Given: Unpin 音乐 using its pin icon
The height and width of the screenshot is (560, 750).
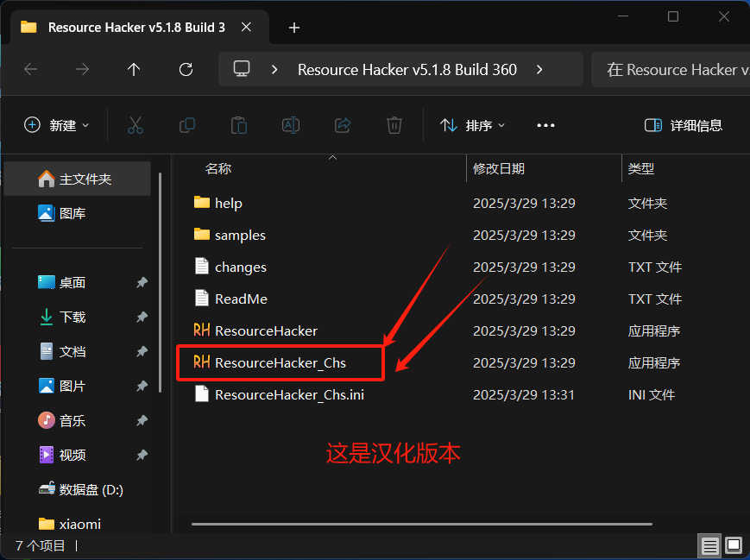Looking at the screenshot, I should click(142, 421).
